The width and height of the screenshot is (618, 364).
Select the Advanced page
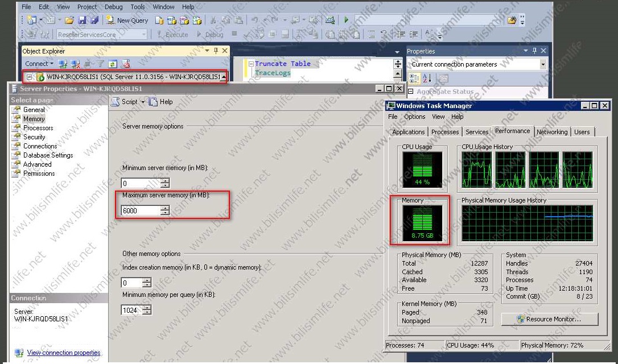38,164
